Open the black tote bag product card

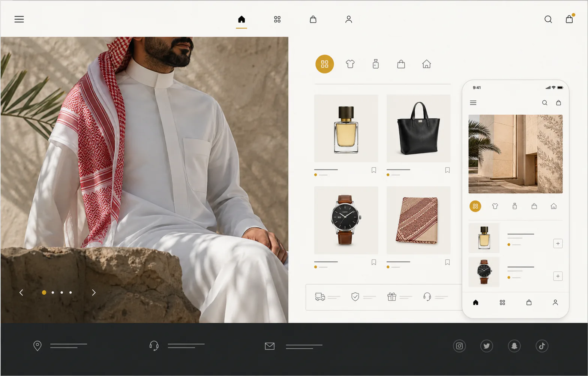(418, 128)
